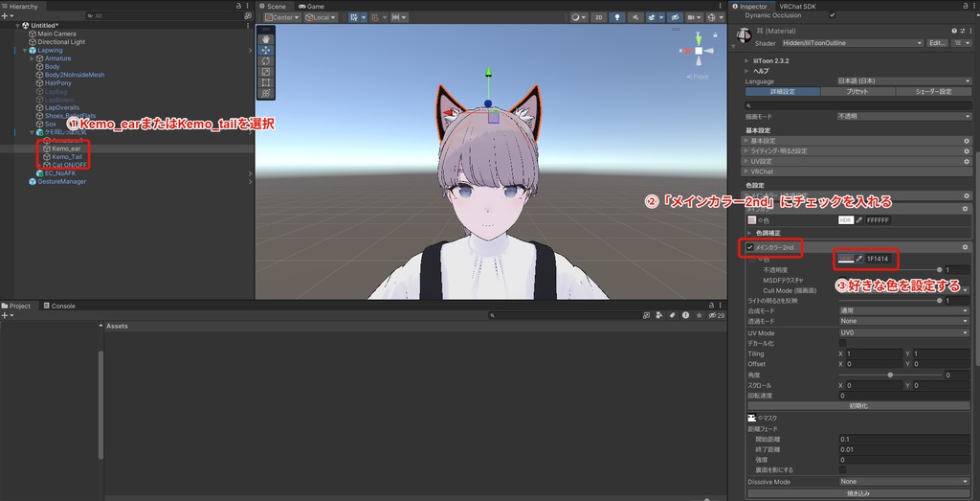Select Body2NoInsideMesh in Hierarchy
This screenshot has height=501, width=980.
coord(75,75)
